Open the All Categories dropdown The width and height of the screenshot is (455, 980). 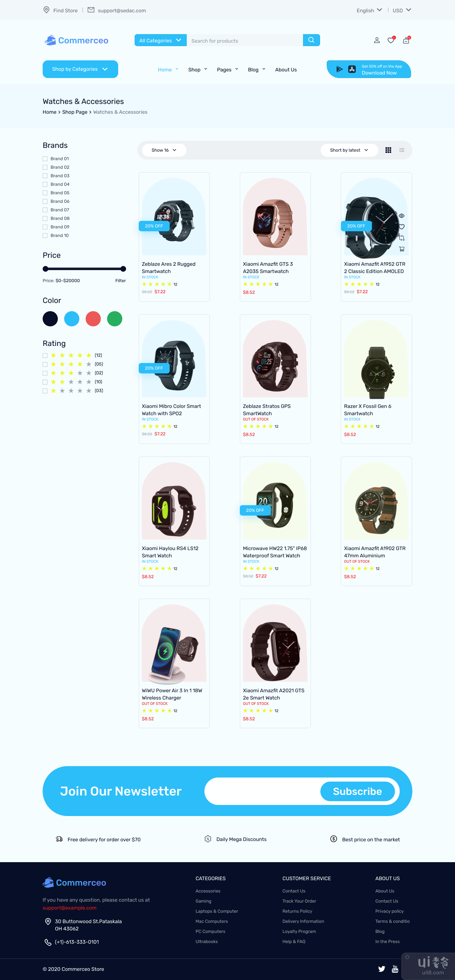tap(161, 40)
